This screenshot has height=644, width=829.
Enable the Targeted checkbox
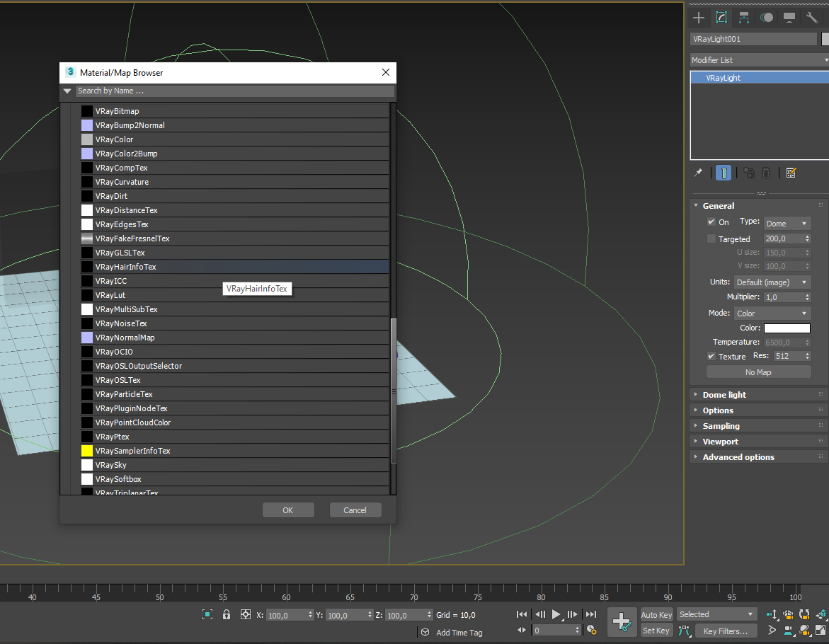[x=711, y=238]
